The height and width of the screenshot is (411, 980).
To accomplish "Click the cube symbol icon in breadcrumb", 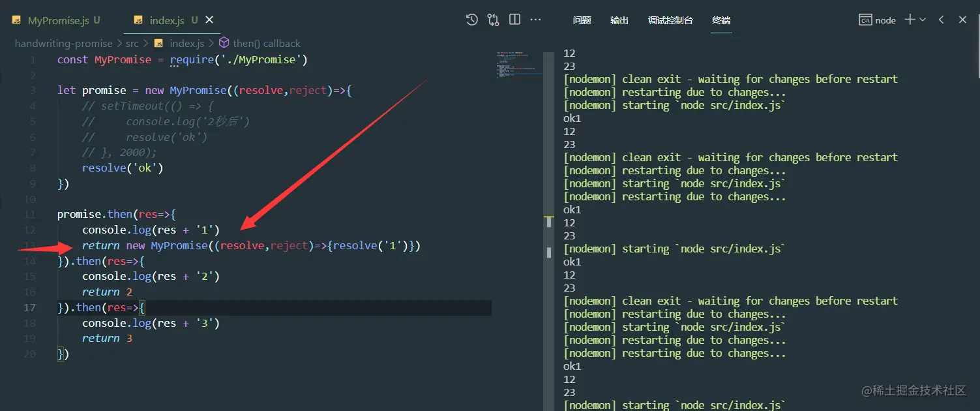I will [224, 43].
